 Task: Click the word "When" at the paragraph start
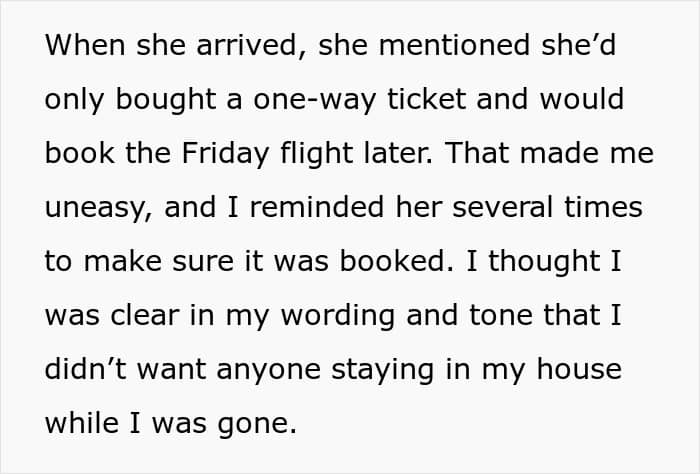(81, 45)
